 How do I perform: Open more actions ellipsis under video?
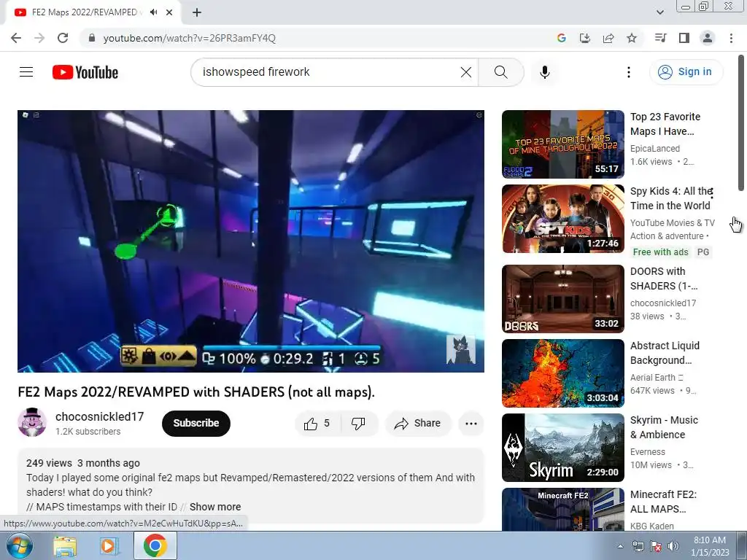point(471,424)
